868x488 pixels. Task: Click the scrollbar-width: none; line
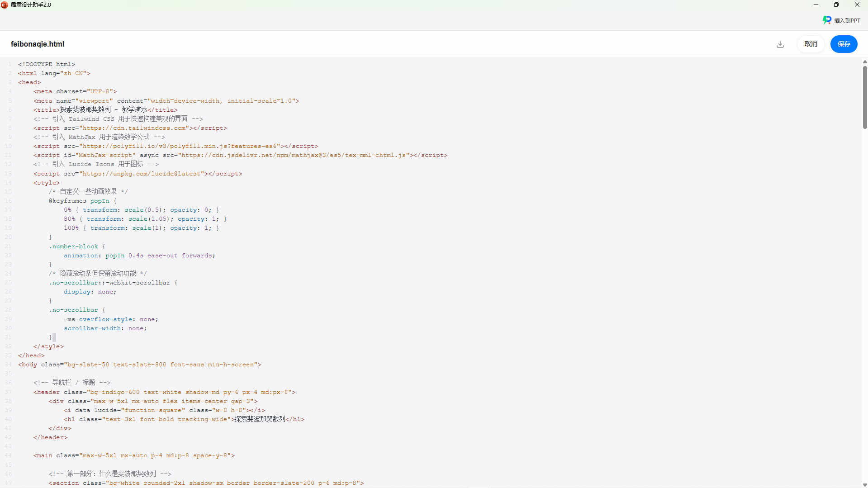pos(105,328)
